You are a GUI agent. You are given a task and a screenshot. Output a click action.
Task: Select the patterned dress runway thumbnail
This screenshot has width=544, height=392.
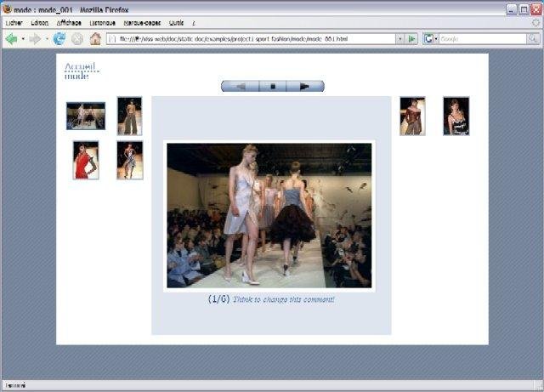[x=130, y=160]
